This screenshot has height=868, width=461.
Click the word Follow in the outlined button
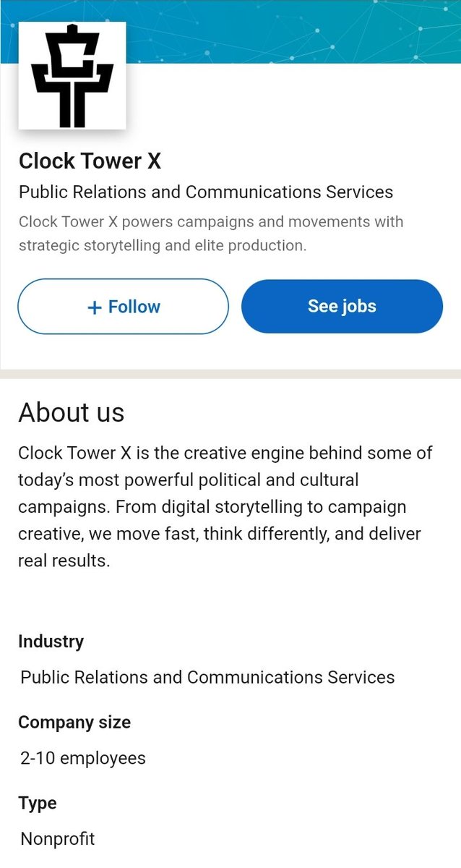click(x=134, y=307)
